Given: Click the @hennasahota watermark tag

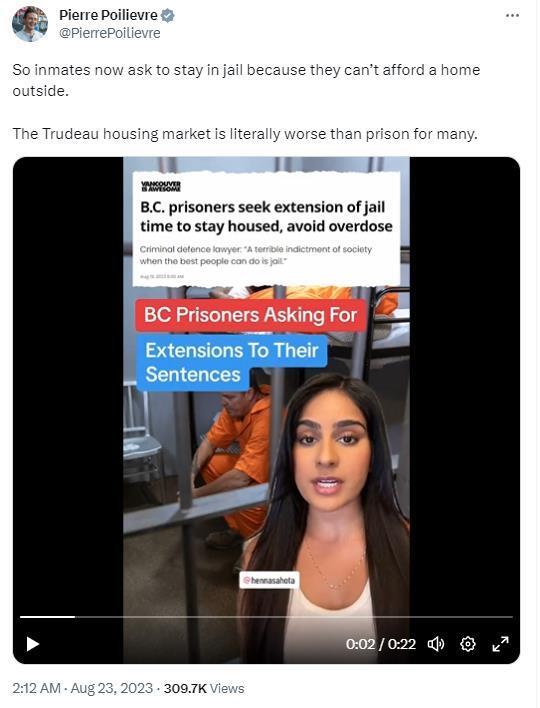Looking at the screenshot, I should [x=269, y=580].
